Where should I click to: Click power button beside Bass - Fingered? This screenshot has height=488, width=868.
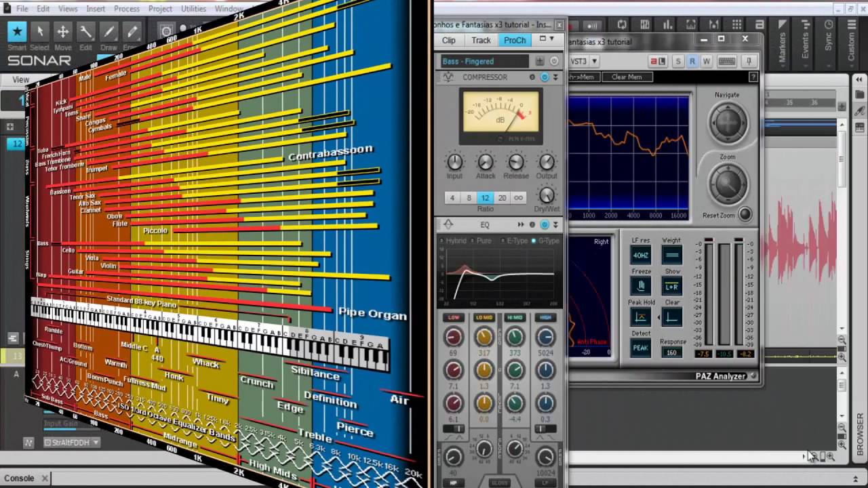tap(554, 61)
